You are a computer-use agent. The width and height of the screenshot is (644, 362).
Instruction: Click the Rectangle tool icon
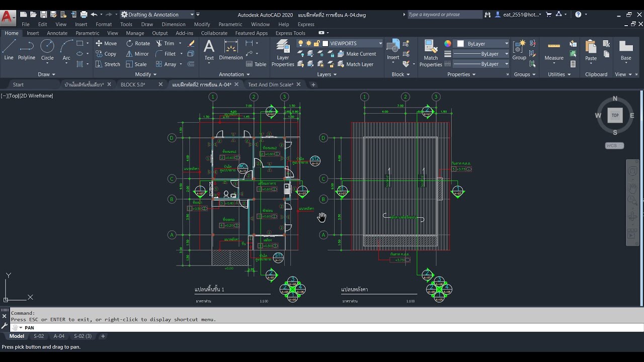pyautogui.click(x=79, y=43)
